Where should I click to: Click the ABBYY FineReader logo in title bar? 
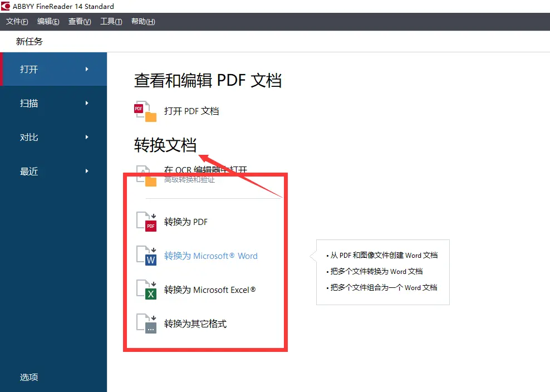click(6, 6)
